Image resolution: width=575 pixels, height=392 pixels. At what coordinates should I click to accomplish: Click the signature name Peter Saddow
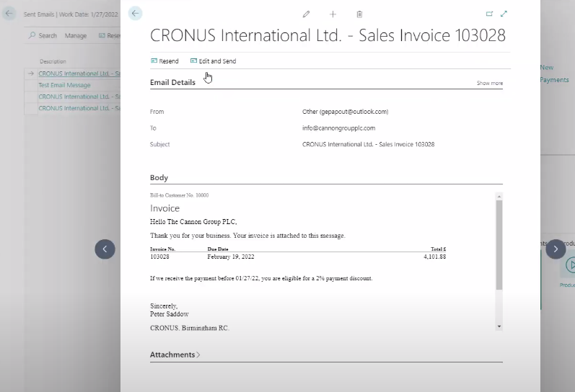[x=169, y=314]
